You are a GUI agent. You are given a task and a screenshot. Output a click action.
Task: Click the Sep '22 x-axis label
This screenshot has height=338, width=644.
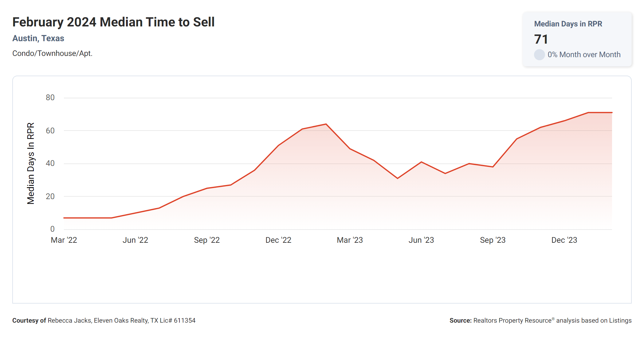[207, 240]
